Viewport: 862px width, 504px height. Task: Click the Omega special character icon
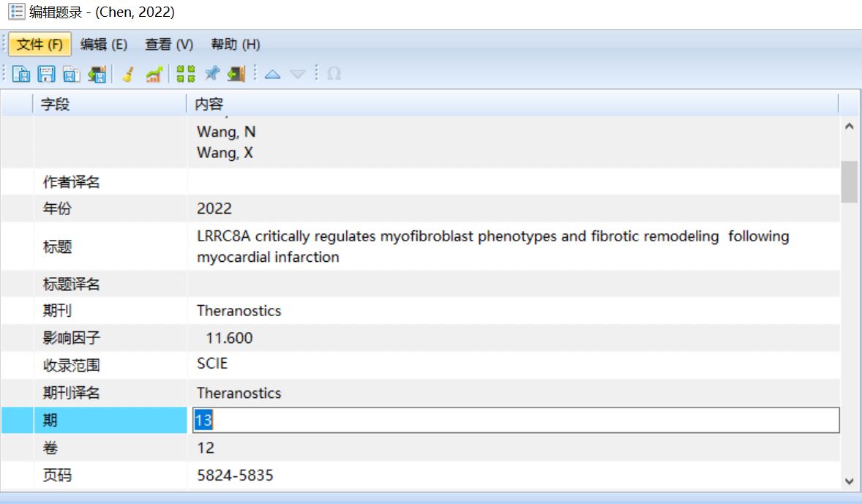point(334,74)
